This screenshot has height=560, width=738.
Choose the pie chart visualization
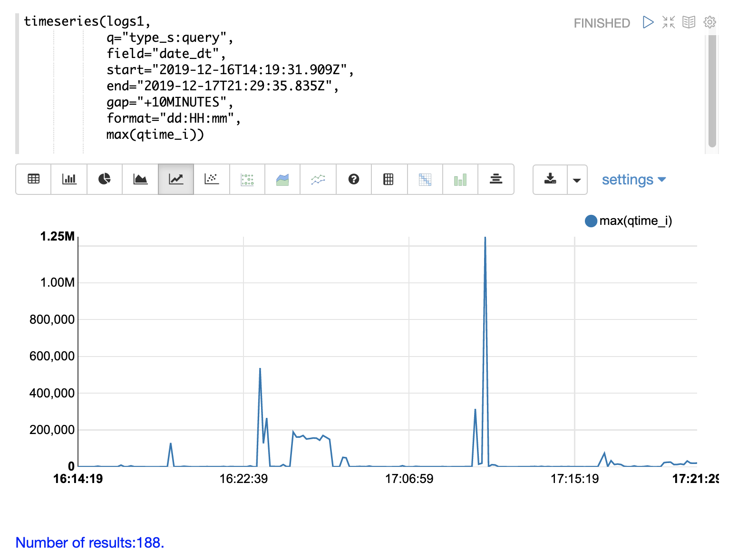[x=105, y=179]
